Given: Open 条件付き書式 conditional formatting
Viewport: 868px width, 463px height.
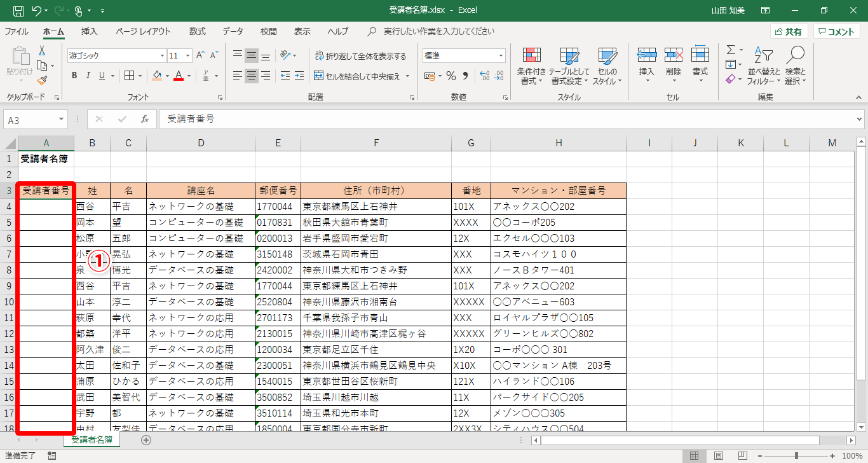Looking at the screenshot, I should click(x=531, y=66).
